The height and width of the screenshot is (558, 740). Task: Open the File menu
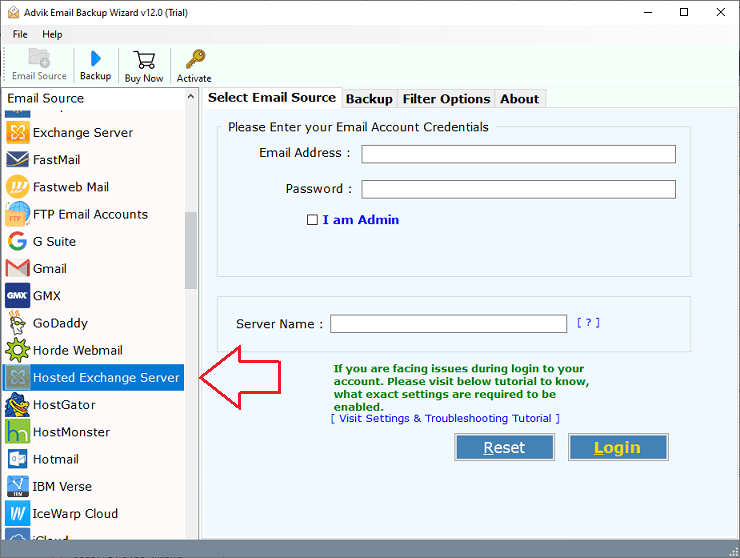tap(20, 34)
